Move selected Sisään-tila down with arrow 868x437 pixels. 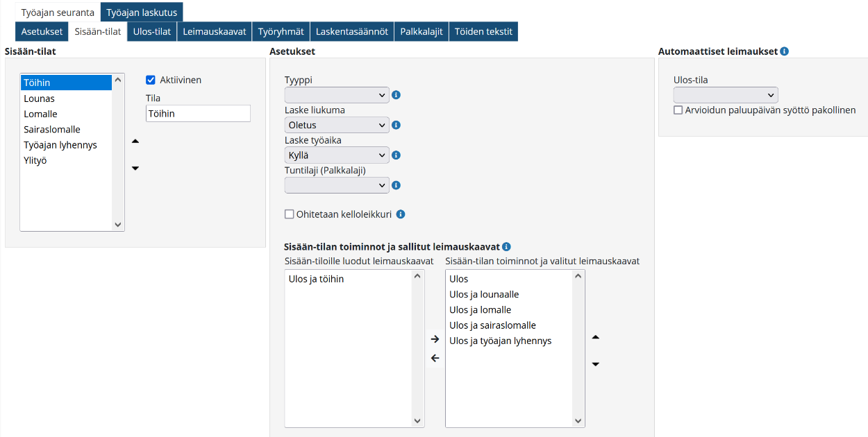tap(135, 168)
